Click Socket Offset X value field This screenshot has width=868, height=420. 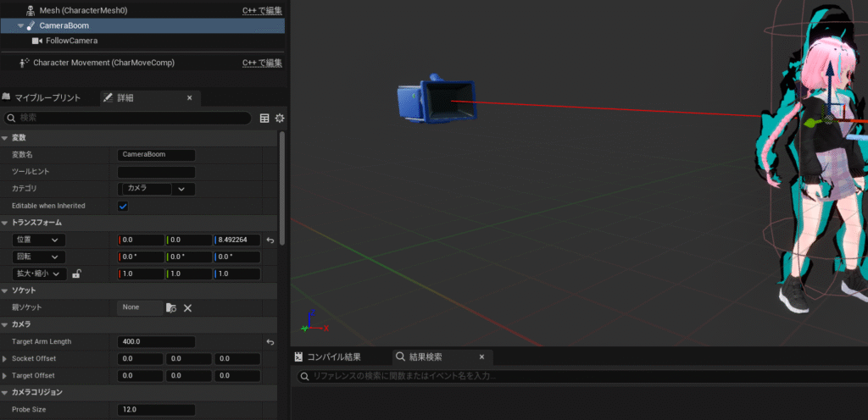(x=140, y=359)
